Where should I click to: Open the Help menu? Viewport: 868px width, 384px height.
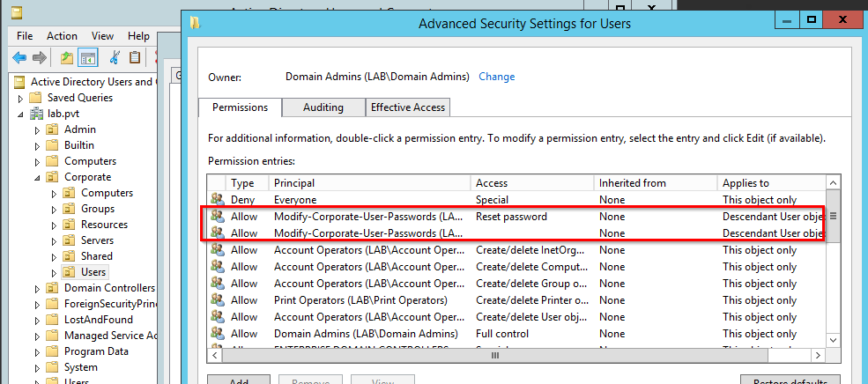click(x=138, y=36)
